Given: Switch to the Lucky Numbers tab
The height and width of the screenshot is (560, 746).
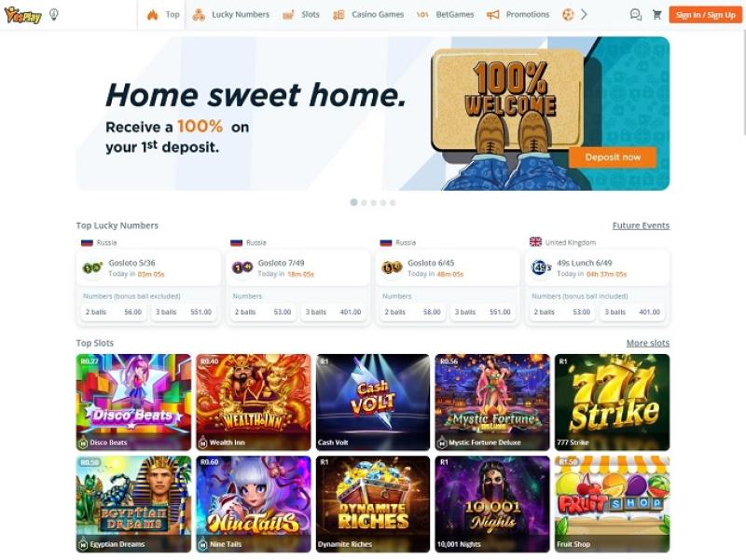Looking at the screenshot, I should tap(230, 15).
